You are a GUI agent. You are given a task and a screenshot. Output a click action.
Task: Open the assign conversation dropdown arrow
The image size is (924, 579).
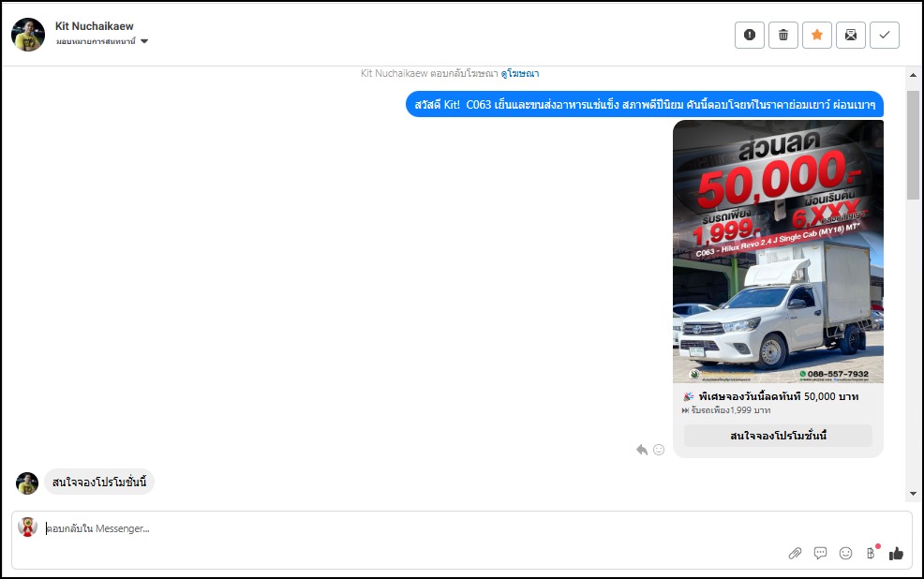pyautogui.click(x=144, y=41)
